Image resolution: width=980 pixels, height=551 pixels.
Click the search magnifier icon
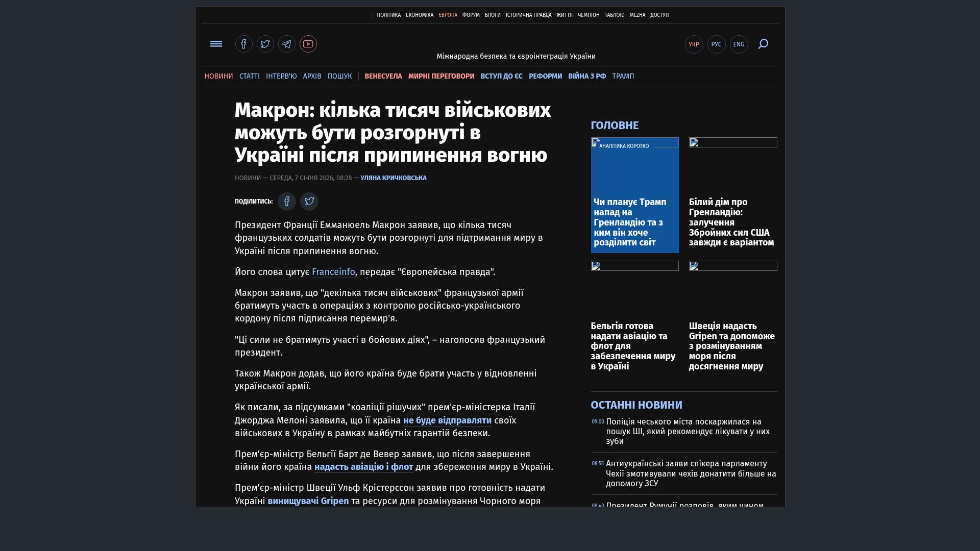pos(763,44)
